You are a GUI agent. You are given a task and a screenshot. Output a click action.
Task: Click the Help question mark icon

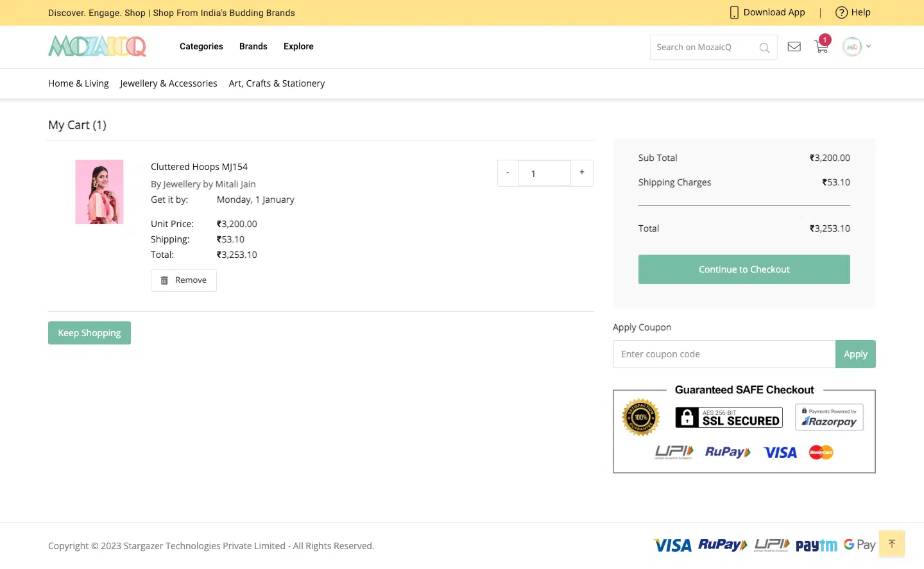pyautogui.click(x=841, y=12)
